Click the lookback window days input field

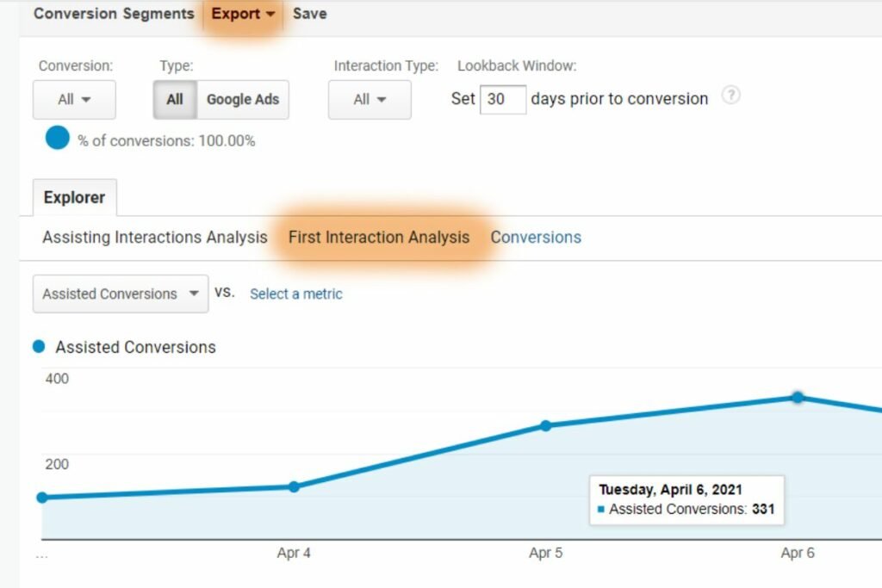pyautogui.click(x=502, y=99)
